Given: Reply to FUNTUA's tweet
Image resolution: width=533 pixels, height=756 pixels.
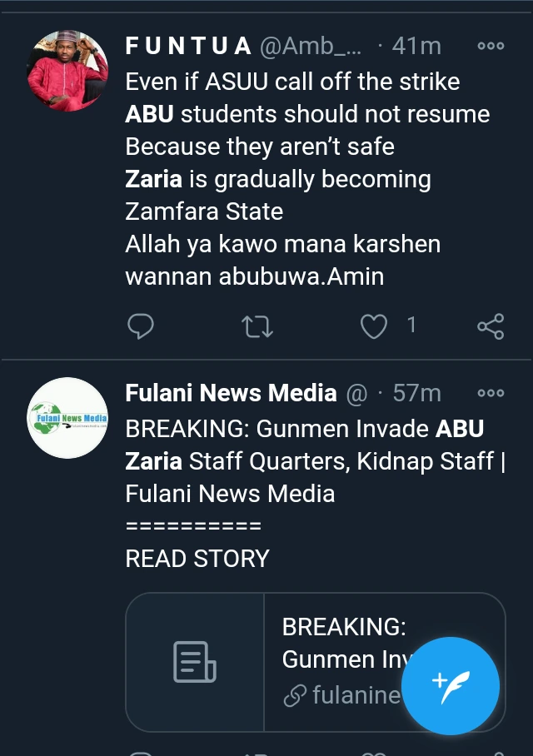Looking at the screenshot, I should pyautogui.click(x=141, y=326).
